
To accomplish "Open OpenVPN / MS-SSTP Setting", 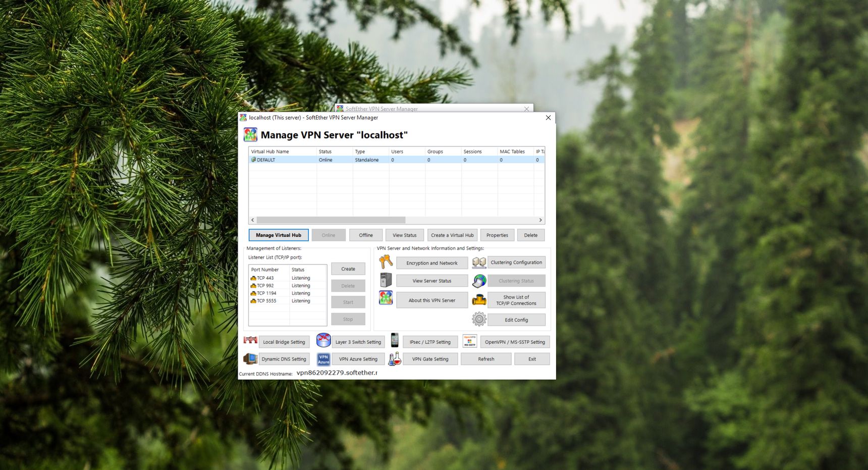I will 515,342.
